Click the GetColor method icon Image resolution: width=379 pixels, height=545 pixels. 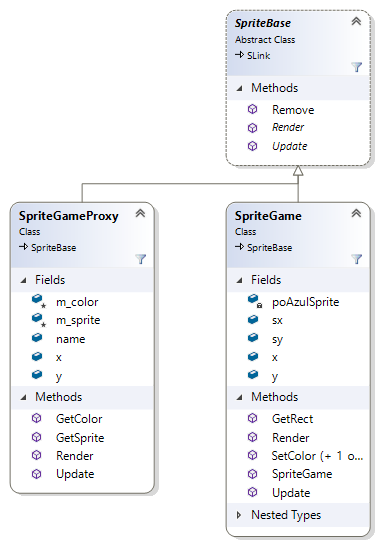click(x=37, y=418)
